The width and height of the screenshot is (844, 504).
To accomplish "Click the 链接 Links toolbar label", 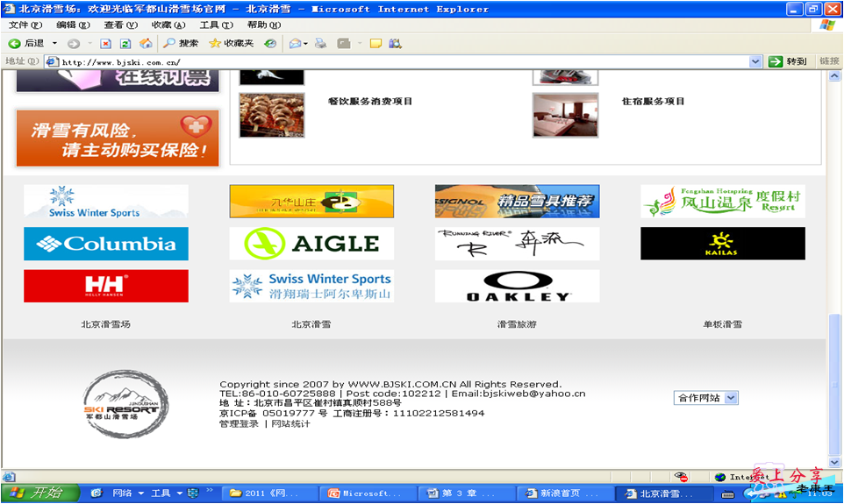I will coord(829,61).
